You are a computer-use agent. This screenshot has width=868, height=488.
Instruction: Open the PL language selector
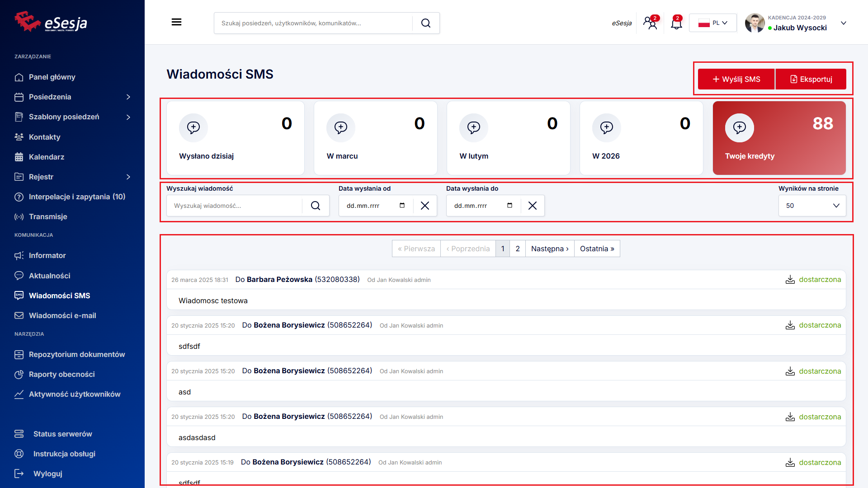coord(712,23)
